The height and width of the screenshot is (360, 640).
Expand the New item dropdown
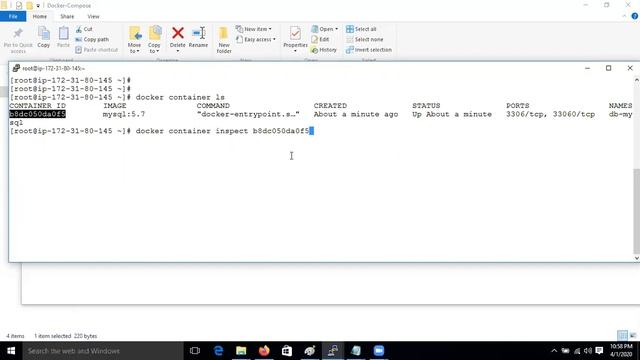click(x=253, y=29)
